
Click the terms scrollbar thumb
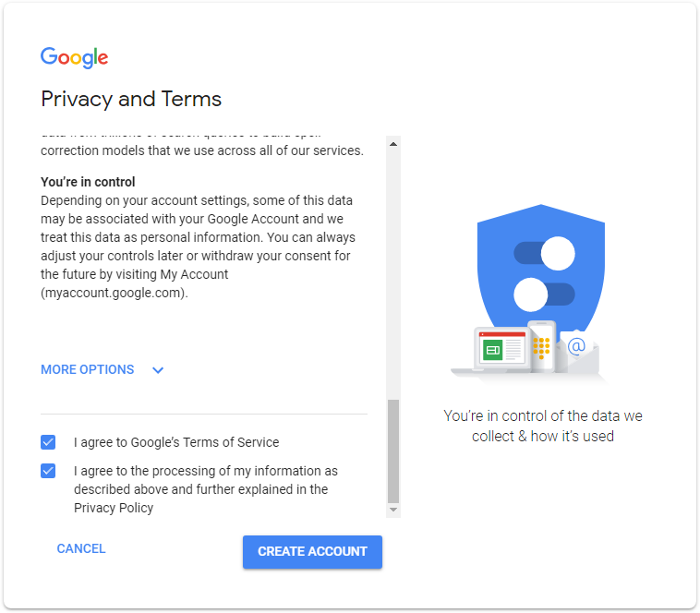pyautogui.click(x=393, y=451)
